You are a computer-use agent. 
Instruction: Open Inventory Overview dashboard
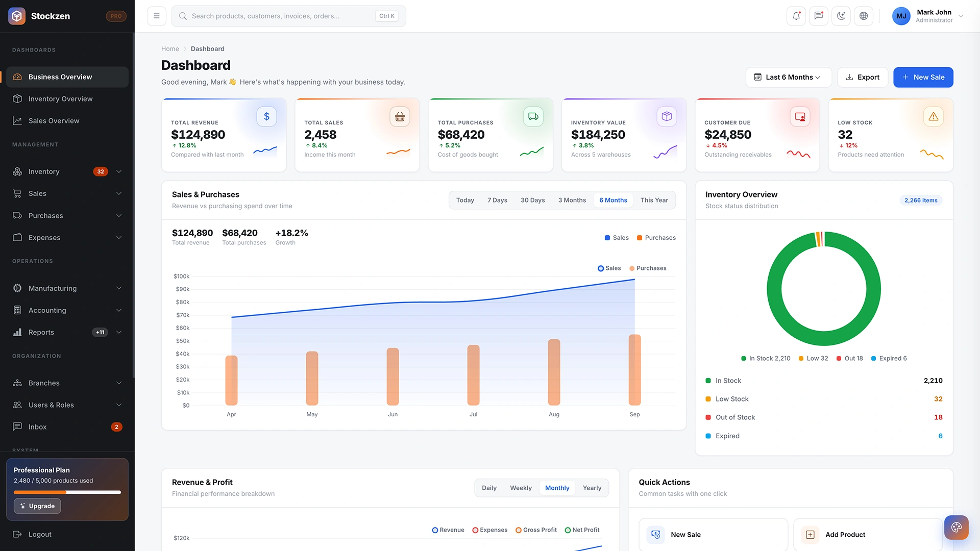[x=67, y=99]
